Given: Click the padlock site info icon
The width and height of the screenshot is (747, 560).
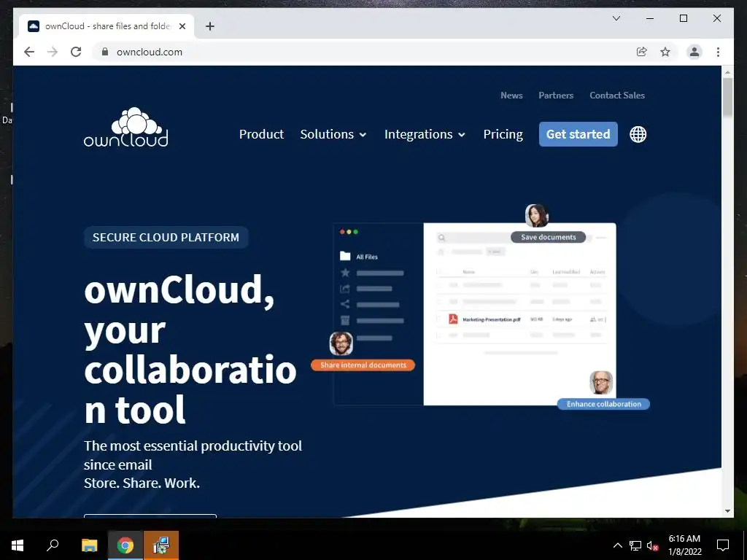Looking at the screenshot, I should (105, 52).
